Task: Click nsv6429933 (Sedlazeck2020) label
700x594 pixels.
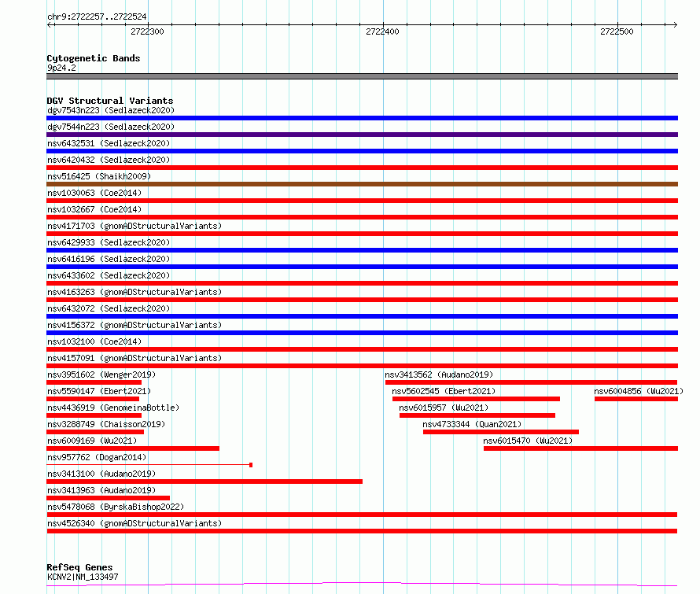Action: [109, 242]
